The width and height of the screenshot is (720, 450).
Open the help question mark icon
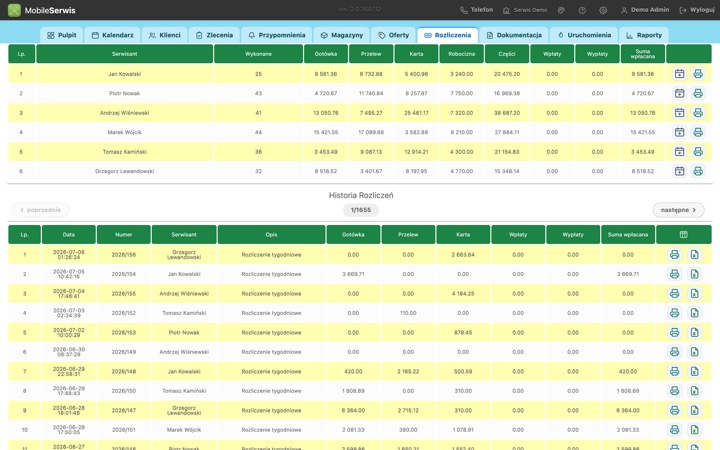click(582, 10)
